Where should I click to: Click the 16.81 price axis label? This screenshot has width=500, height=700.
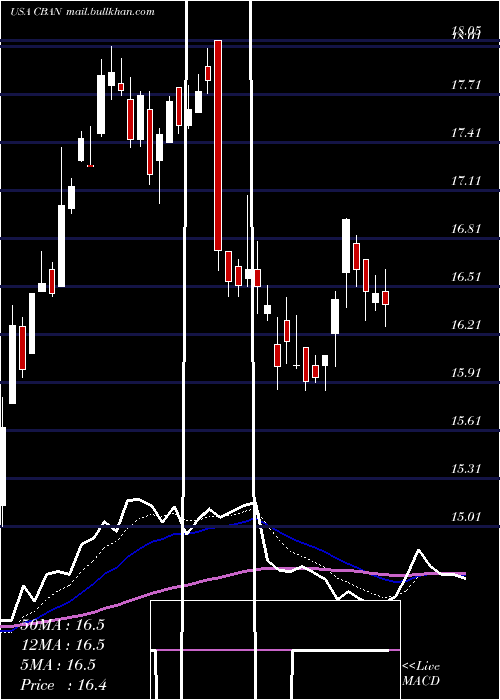coord(466,229)
